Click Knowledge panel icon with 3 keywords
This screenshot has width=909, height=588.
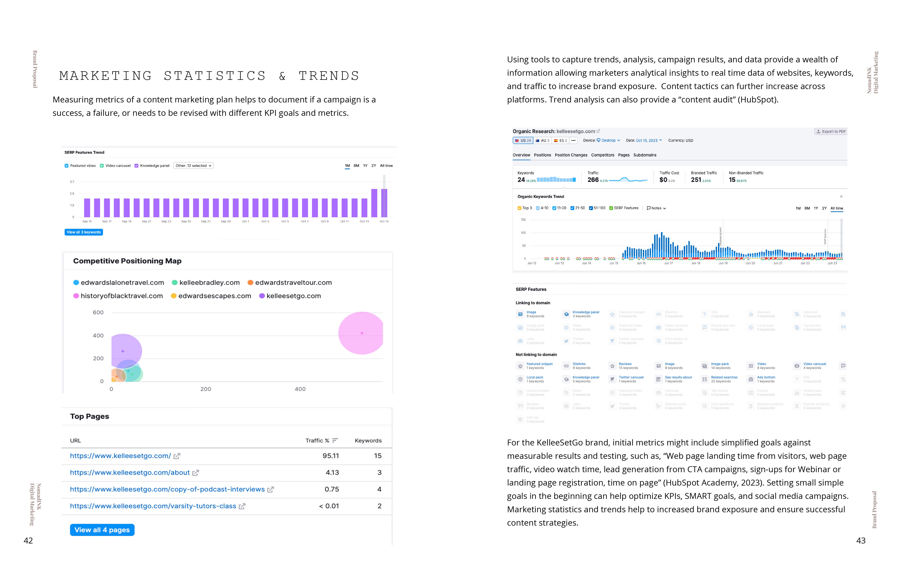point(566,314)
